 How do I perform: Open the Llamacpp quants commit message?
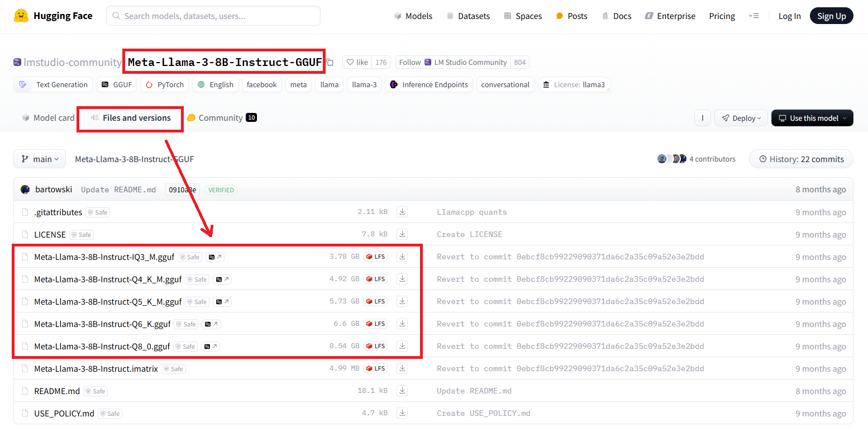tap(472, 212)
